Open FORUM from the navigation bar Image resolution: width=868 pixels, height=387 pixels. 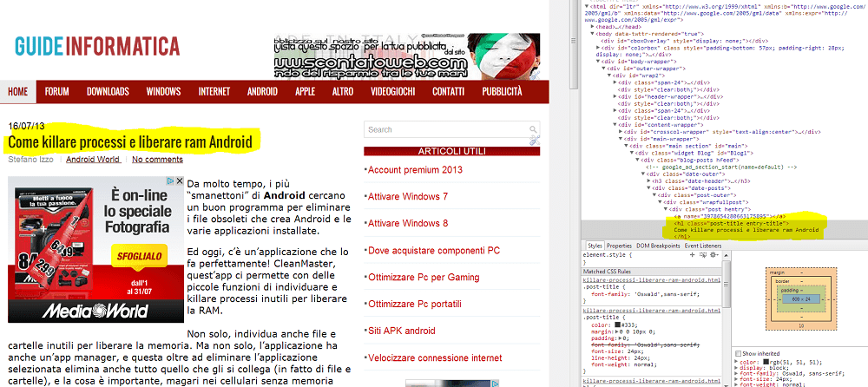point(56,91)
